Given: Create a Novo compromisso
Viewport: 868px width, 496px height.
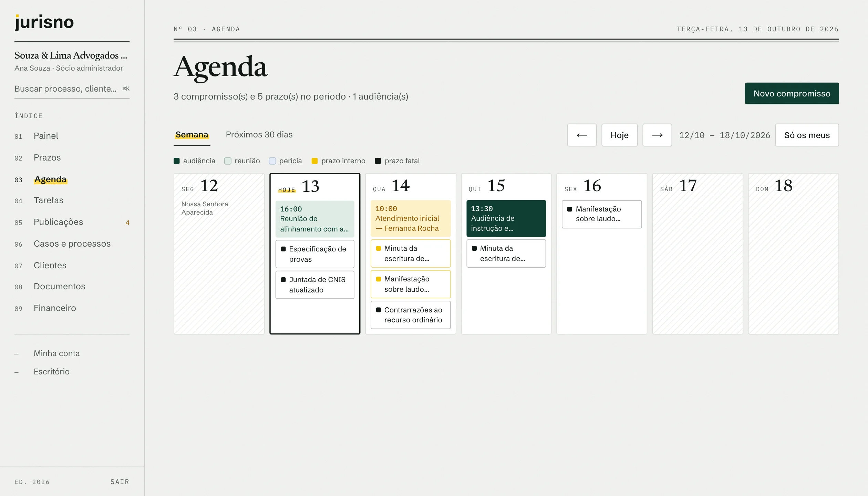Looking at the screenshot, I should (792, 93).
